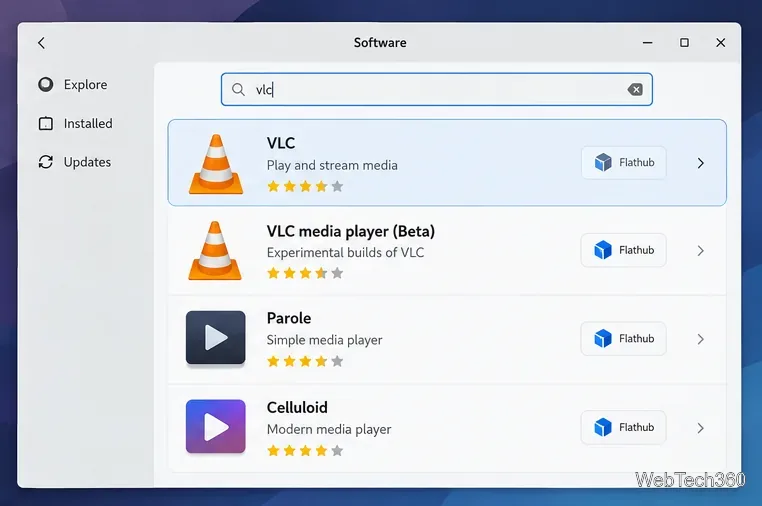The width and height of the screenshot is (762, 506).
Task: Clear the search text with backspace icon
Action: click(635, 89)
